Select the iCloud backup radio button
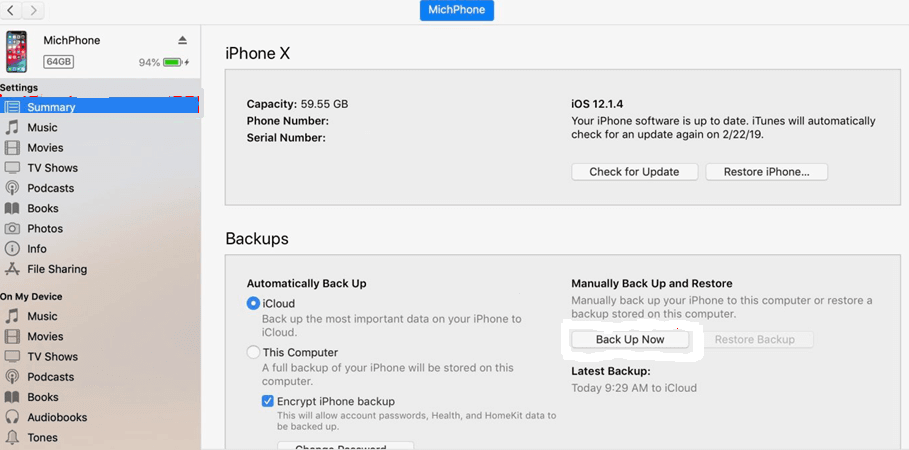Viewport: 909px width, 450px height. coord(253,303)
